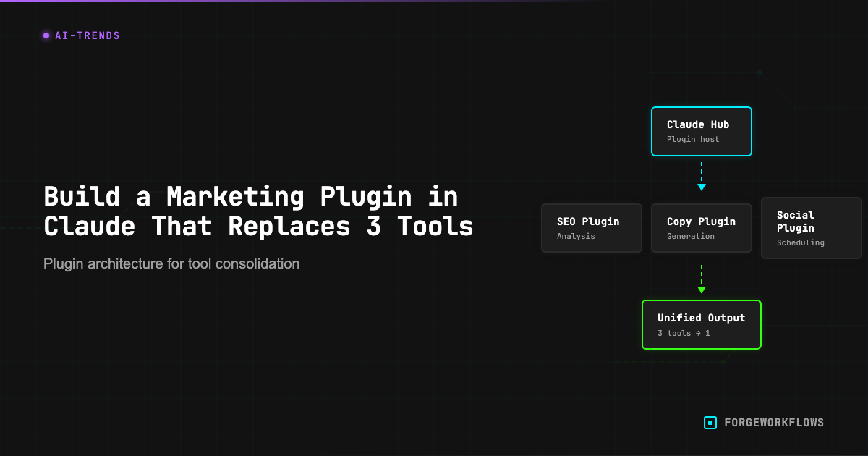Image resolution: width=868 pixels, height=456 pixels.
Task: Select the Claude Hub node
Action: tap(702, 131)
